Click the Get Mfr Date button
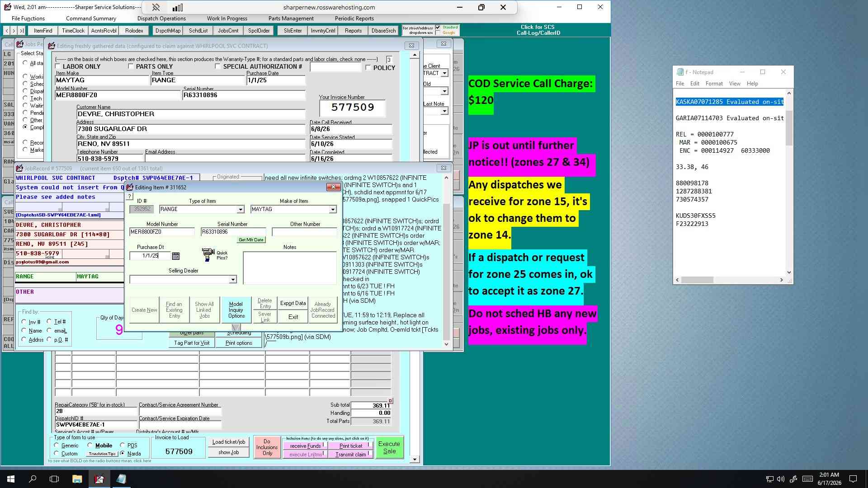 251,240
